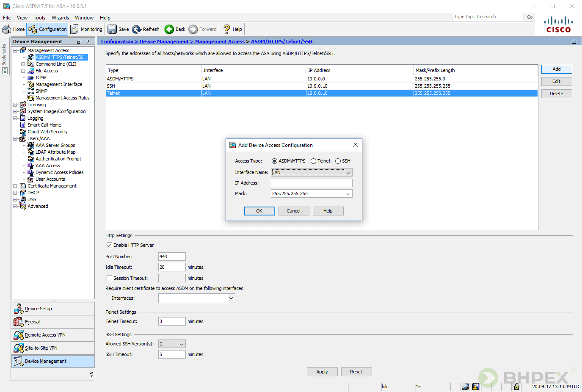Click the Site-to-Site VPN panel icon
The width and height of the screenshot is (582, 392).
[18, 348]
